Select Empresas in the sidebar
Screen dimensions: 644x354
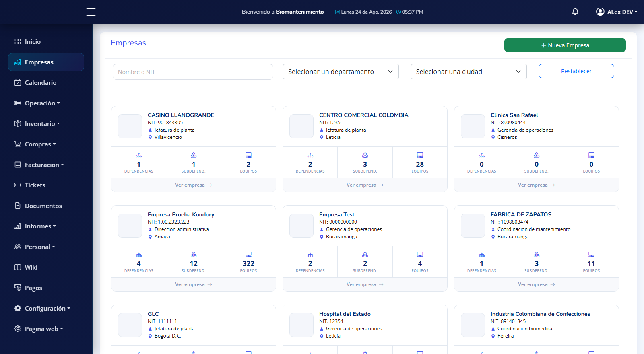46,62
